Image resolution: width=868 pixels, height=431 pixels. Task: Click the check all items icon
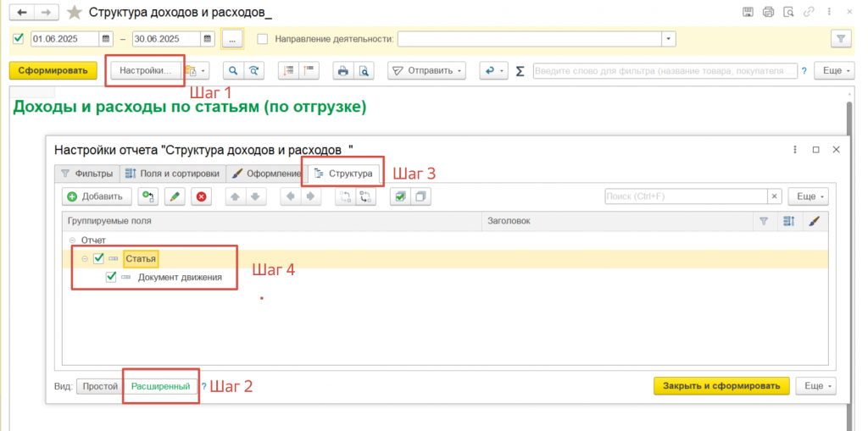point(399,196)
